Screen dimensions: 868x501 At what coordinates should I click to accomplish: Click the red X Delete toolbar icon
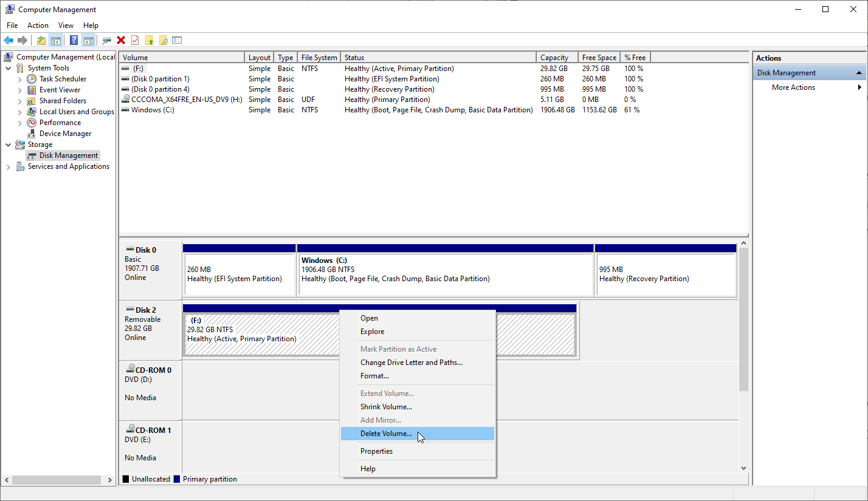[x=121, y=40]
